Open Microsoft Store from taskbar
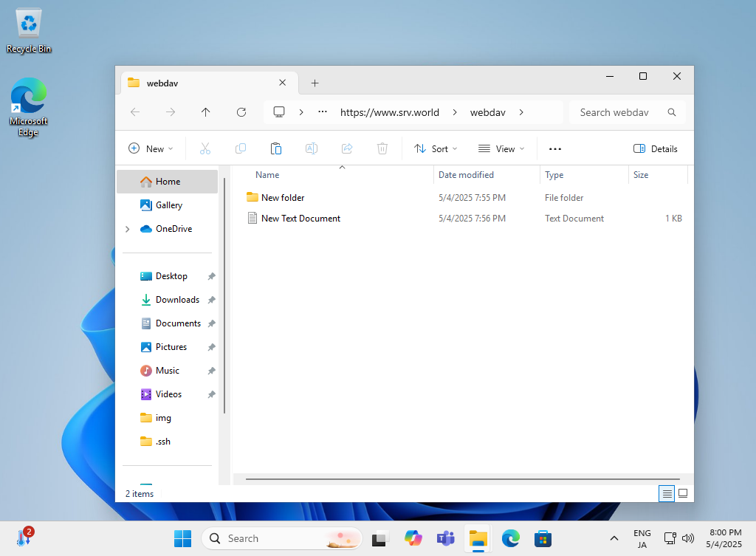This screenshot has width=756, height=556. 543,538
